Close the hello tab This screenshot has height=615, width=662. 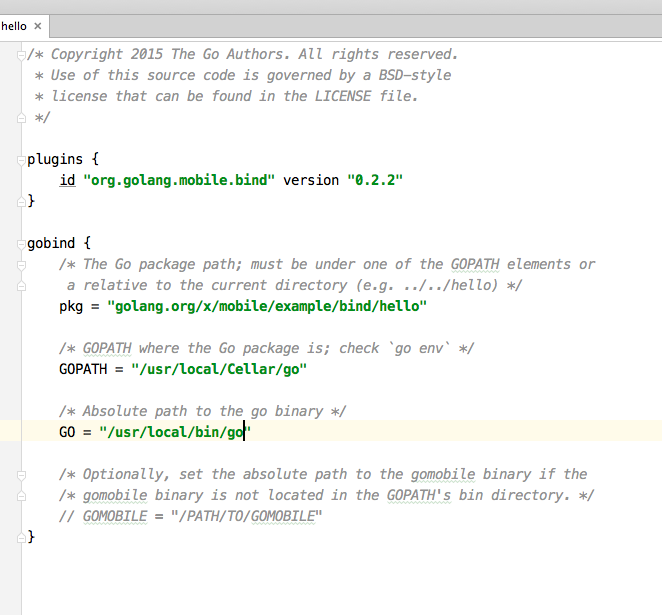point(38,26)
